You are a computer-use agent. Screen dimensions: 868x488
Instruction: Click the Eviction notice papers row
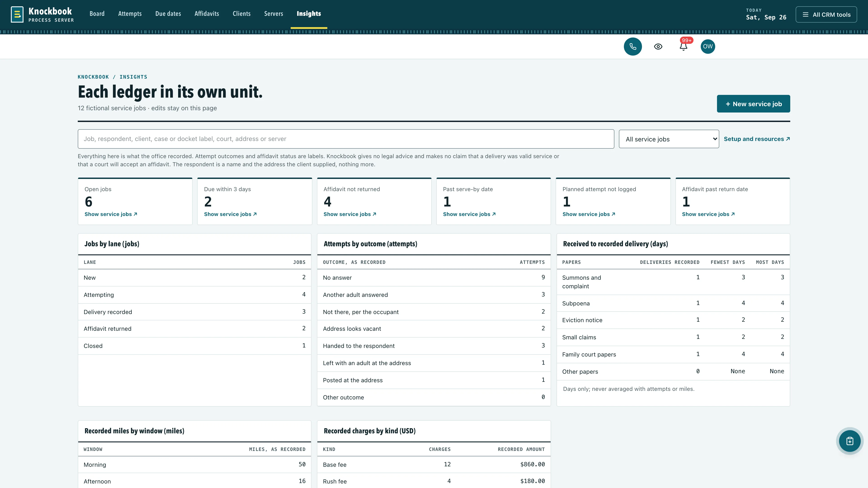coord(673,320)
